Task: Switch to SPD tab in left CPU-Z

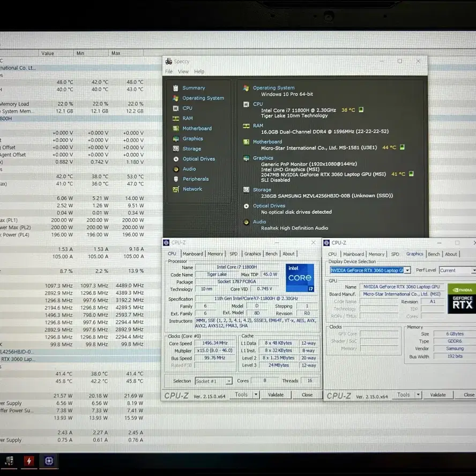Action: point(234,254)
